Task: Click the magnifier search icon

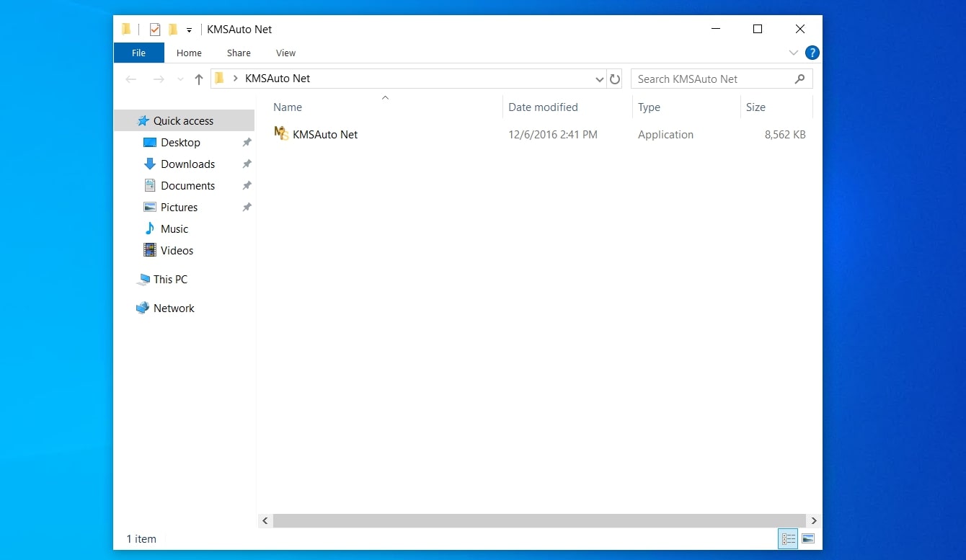Action: point(799,79)
